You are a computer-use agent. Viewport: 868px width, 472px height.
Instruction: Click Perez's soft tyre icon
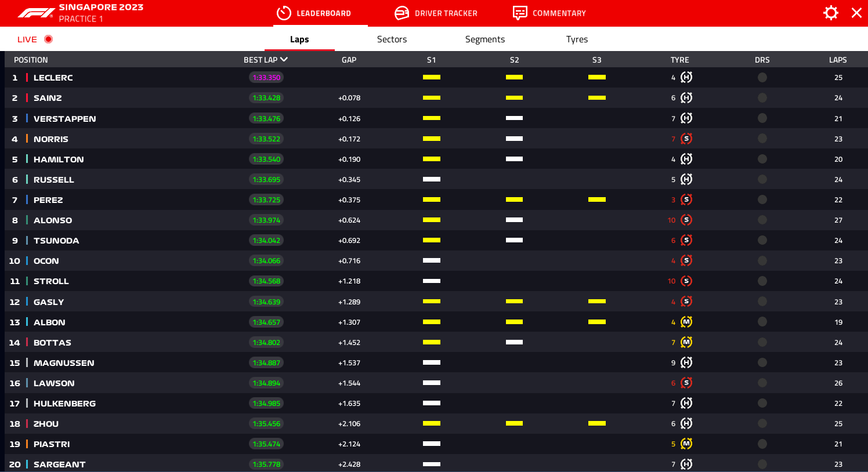coord(686,199)
